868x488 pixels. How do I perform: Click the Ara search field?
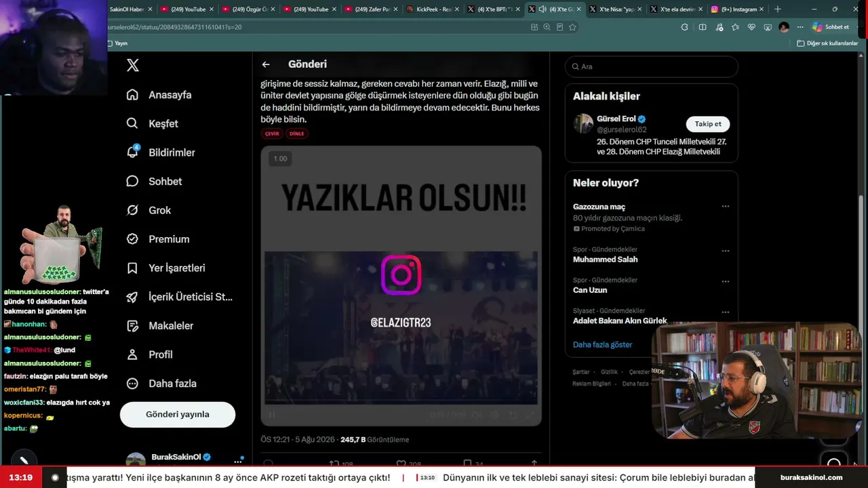pyautogui.click(x=651, y=66)
